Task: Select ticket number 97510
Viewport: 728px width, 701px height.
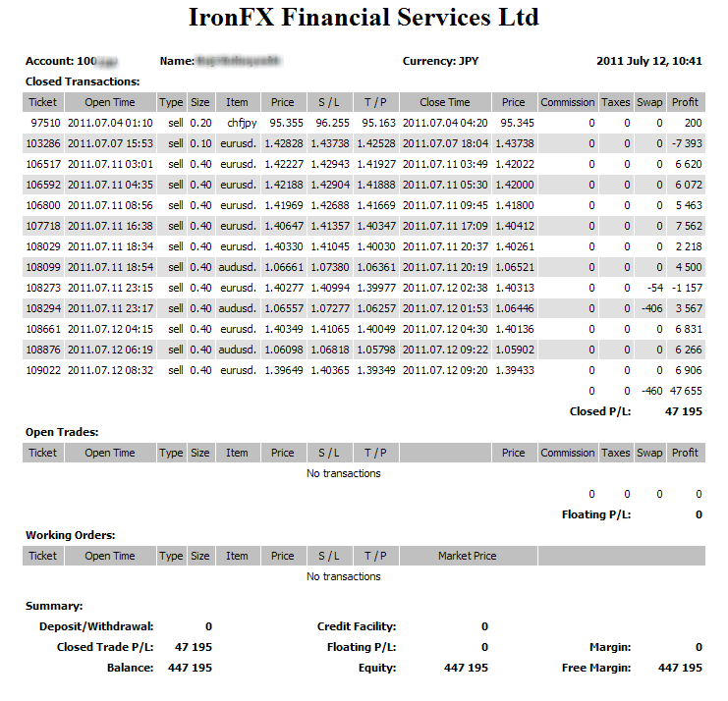Action: [45, 123]
